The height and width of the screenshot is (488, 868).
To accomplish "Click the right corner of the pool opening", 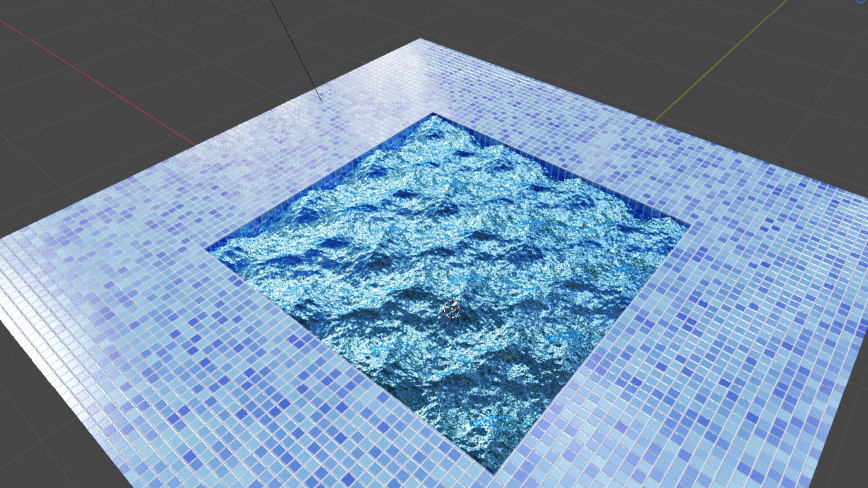I will 690,225.
